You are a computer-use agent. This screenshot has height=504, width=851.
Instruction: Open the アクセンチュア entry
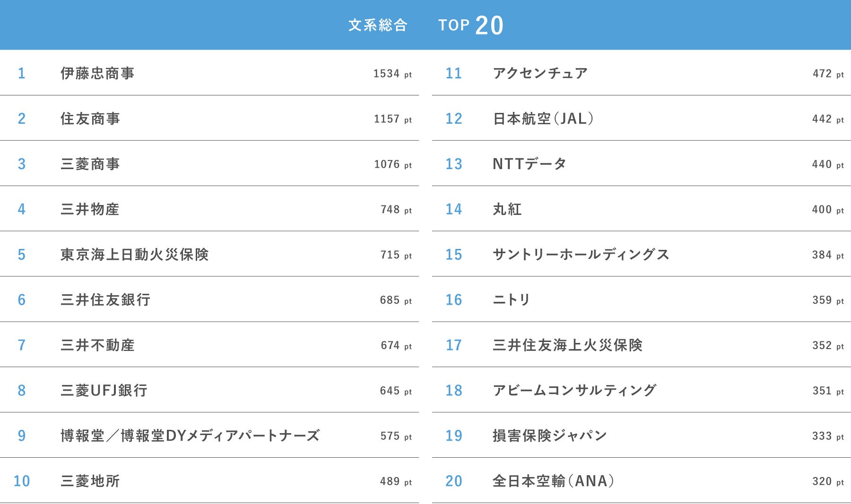pyautogui.click(x=540, y=73)
